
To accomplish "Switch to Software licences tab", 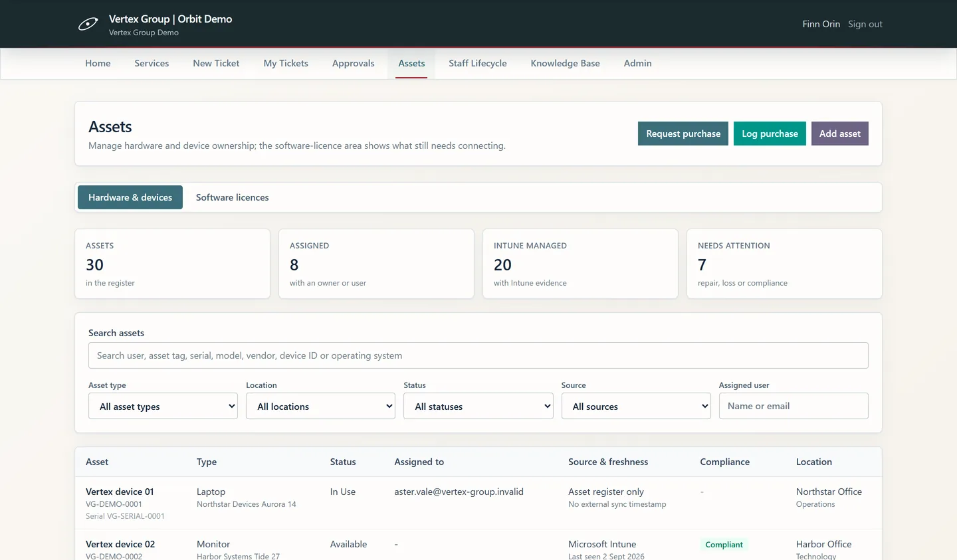I will tap(233, 197).
